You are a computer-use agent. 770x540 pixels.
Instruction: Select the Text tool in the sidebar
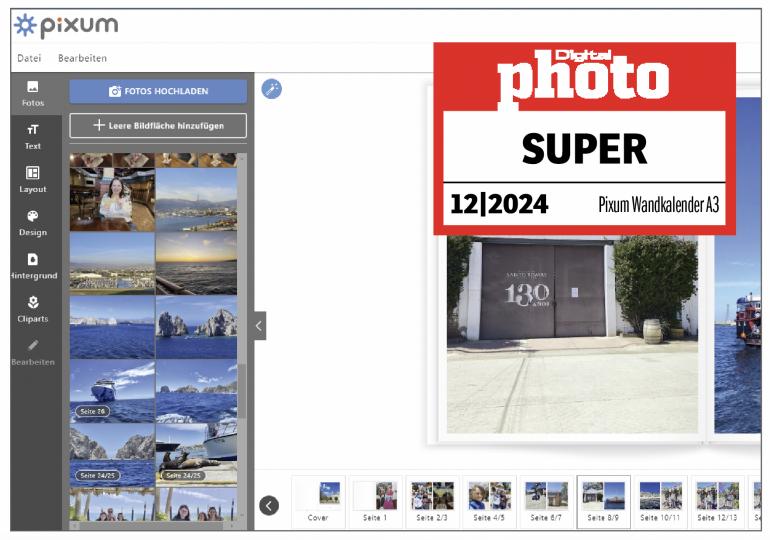33,137
